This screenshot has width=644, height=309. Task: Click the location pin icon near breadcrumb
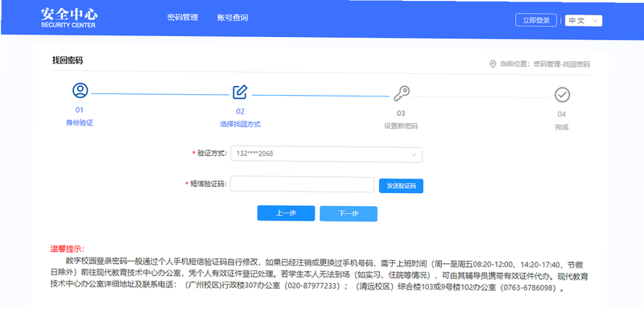point(493,64)
